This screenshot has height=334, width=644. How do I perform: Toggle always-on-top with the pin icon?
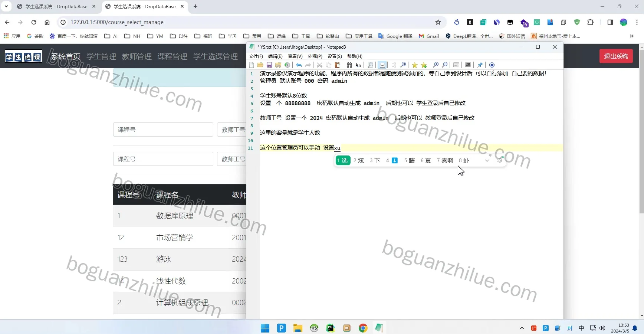[480, 65]
